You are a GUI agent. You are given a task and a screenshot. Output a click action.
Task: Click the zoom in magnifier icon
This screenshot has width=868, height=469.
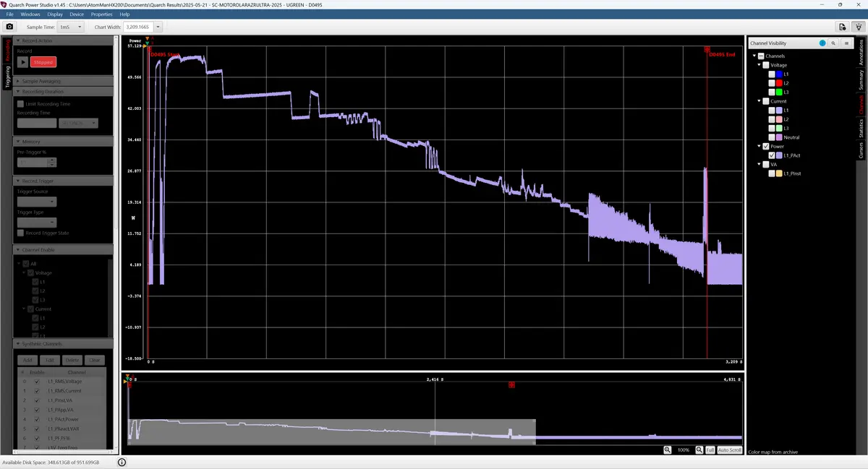coord(667,449)
